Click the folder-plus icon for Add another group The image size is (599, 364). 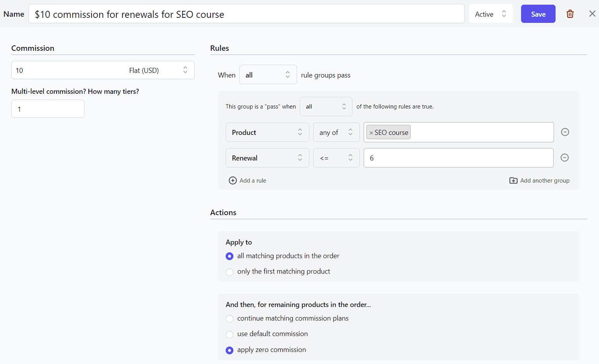tap(513, 181)
